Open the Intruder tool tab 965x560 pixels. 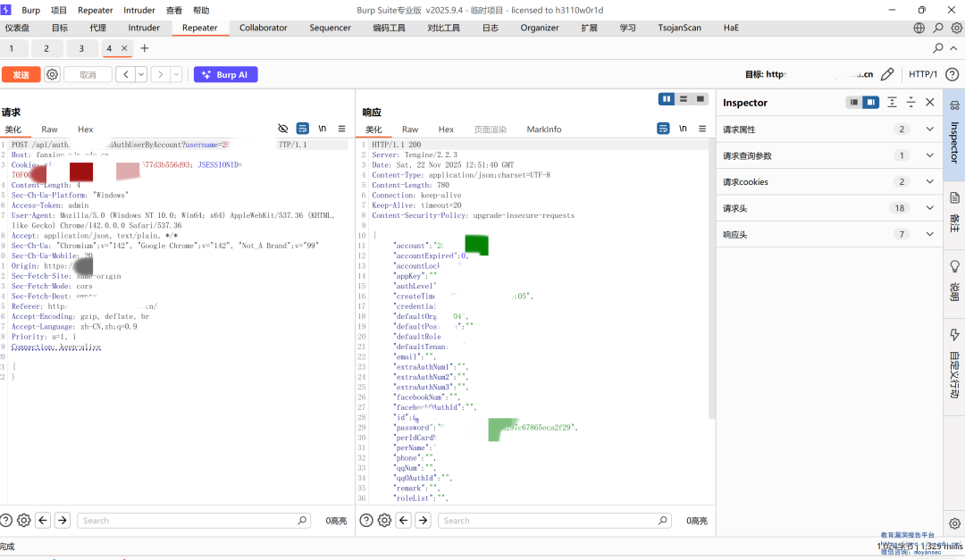(x=144, y=28)
